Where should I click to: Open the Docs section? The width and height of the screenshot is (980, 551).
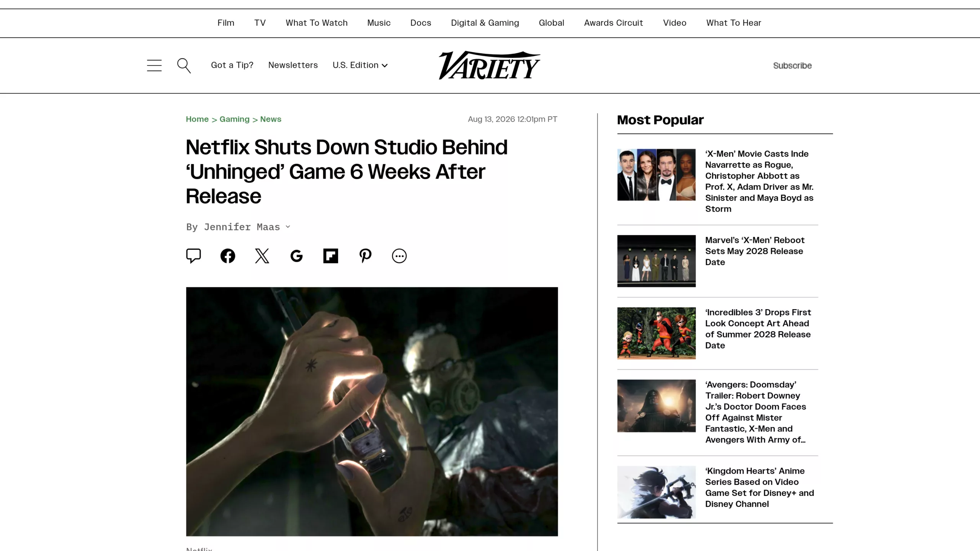[421, 23]
